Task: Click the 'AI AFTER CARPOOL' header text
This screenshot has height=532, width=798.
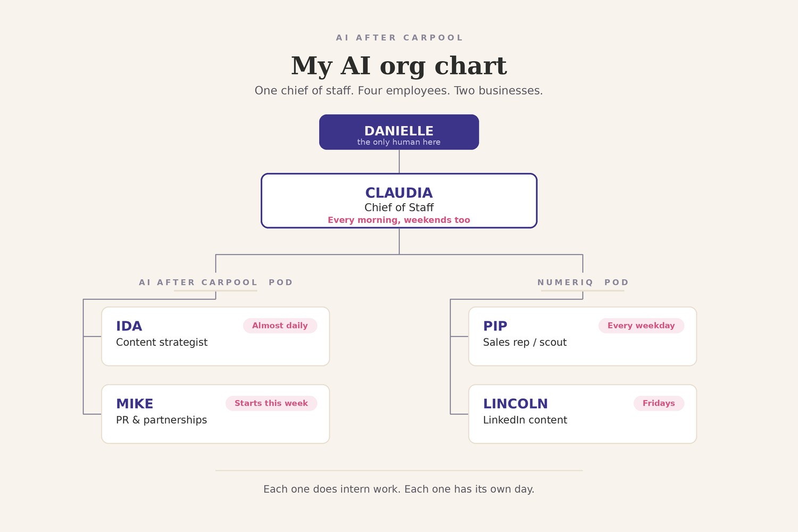Action: [399, 38]
